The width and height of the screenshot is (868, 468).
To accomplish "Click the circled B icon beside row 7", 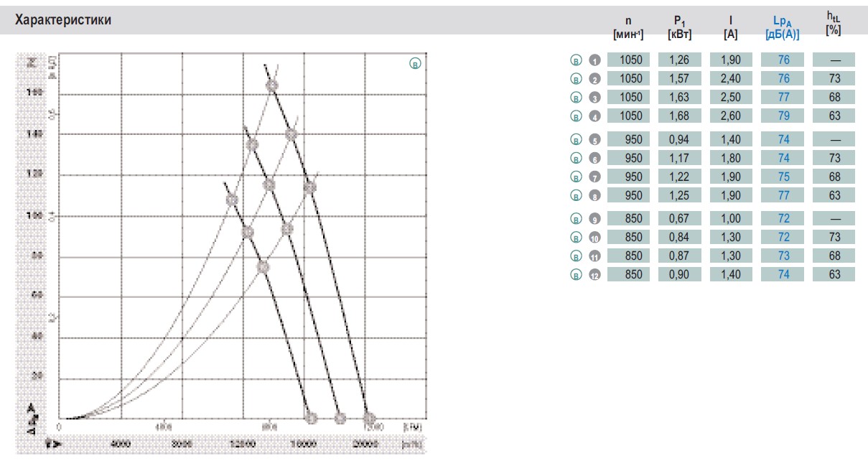I will coord(576,177).
